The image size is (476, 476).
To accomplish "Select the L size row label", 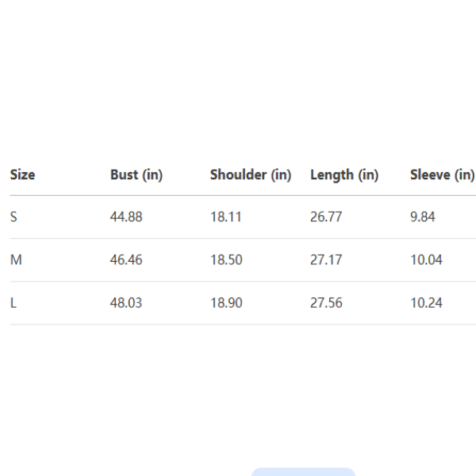I will pos(13,303).
